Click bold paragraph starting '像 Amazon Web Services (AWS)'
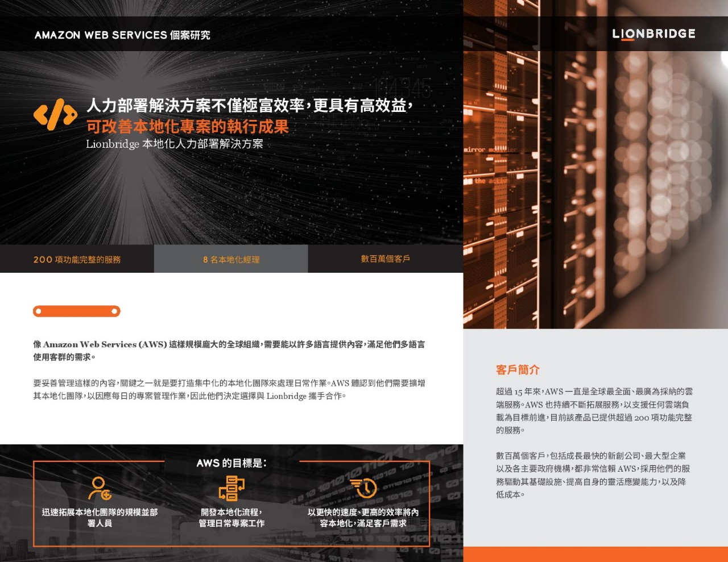This screenshot has width=728, height=562. point(229,351)
